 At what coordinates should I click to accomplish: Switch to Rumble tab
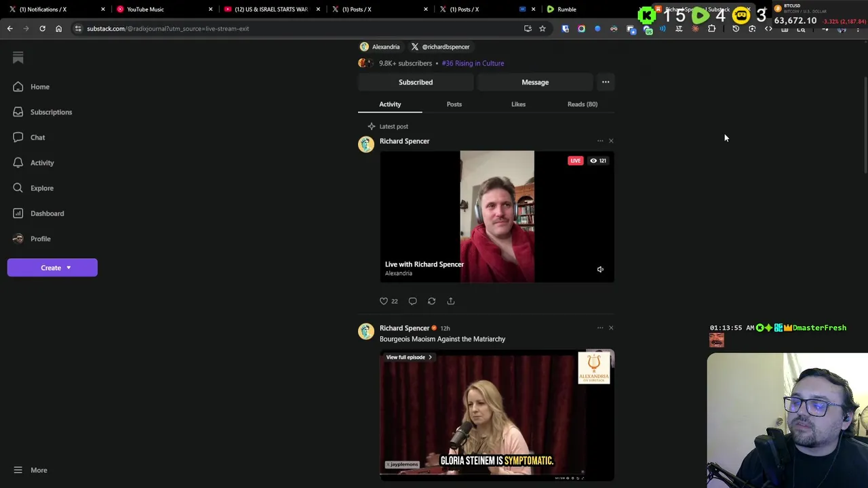(x=567, y=9)
